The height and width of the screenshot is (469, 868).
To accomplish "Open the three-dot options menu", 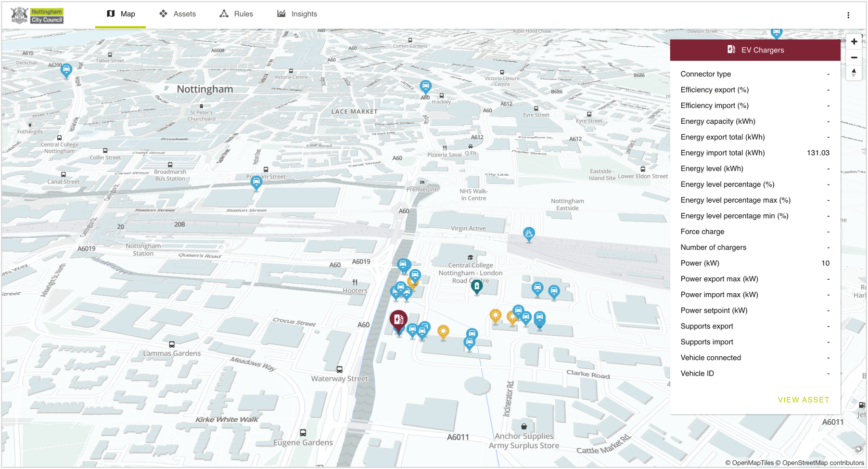I will point(848,15).
